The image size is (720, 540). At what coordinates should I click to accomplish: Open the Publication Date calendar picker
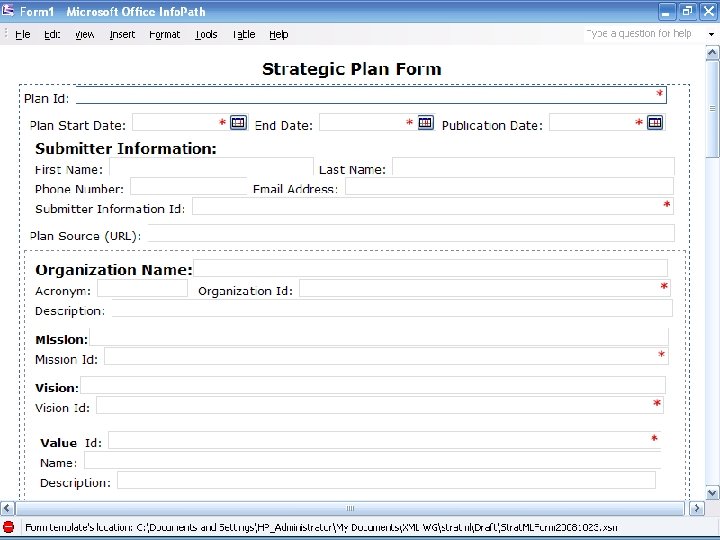coord(655,123)
